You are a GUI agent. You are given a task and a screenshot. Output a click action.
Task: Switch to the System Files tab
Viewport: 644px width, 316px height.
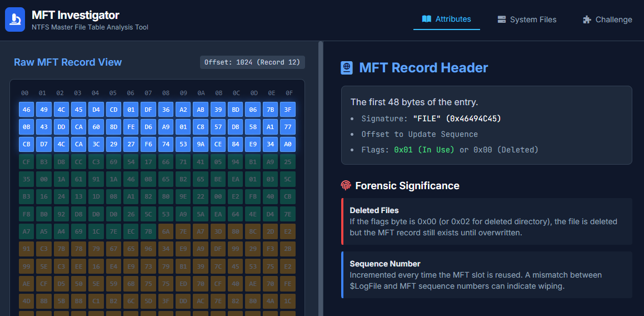[x=527, y=19]
